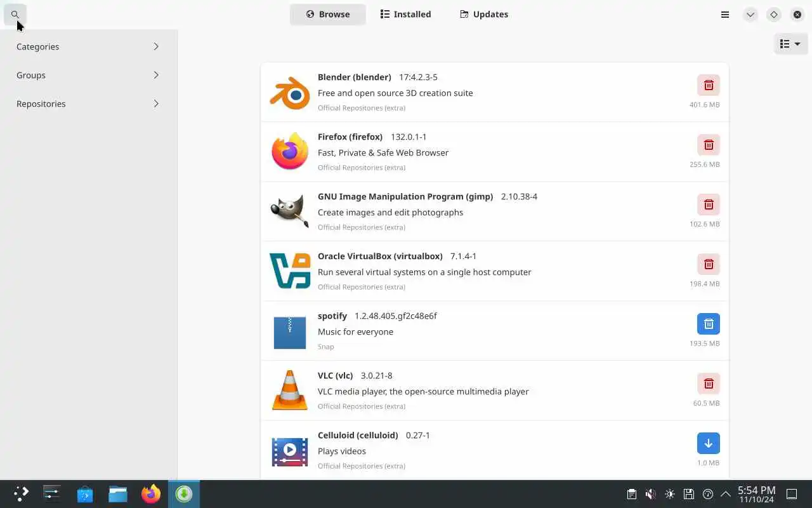Open the application launcher in the taskbar
812x508 pixels.
[x=21, y=493]
